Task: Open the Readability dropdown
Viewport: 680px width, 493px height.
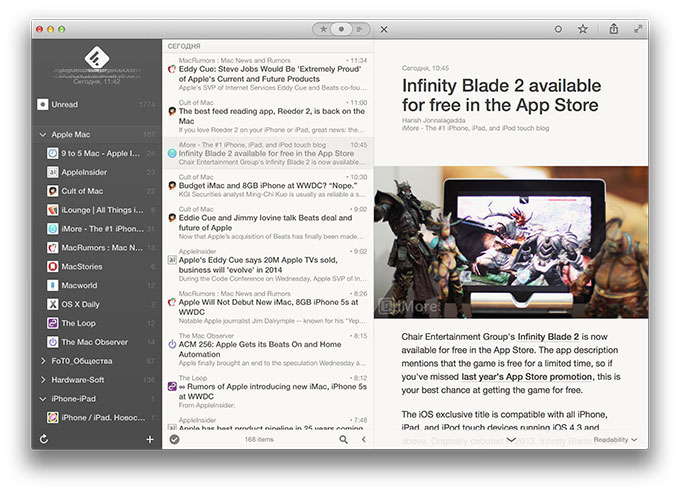Action: tap(615, 439)
